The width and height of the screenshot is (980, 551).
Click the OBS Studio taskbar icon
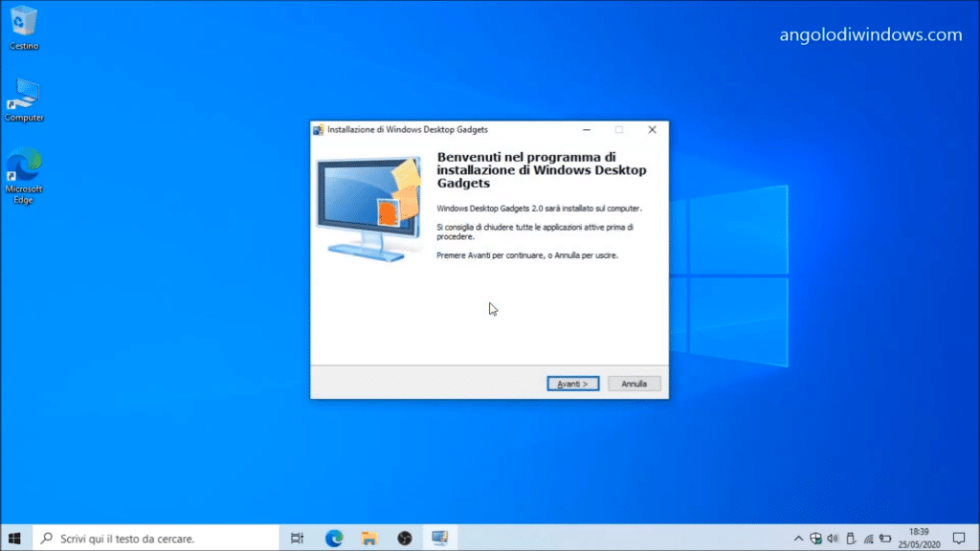point(405,539)
